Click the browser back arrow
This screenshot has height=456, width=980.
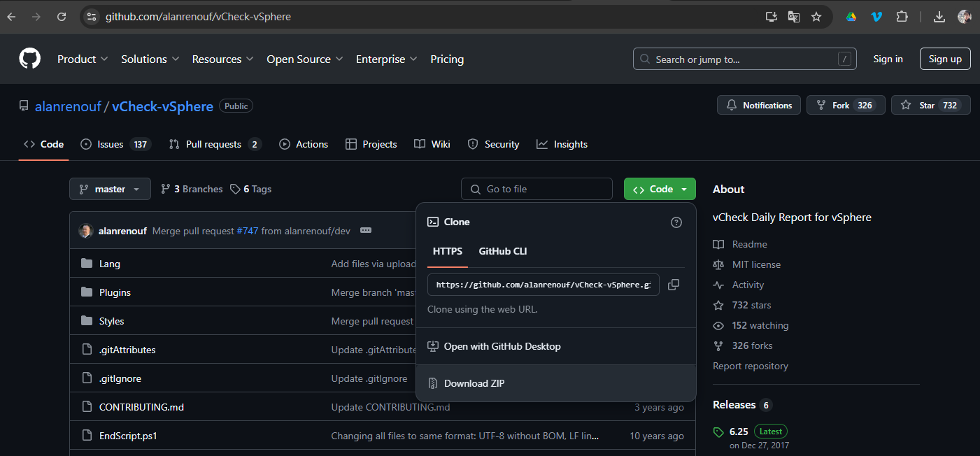(12, 17)
